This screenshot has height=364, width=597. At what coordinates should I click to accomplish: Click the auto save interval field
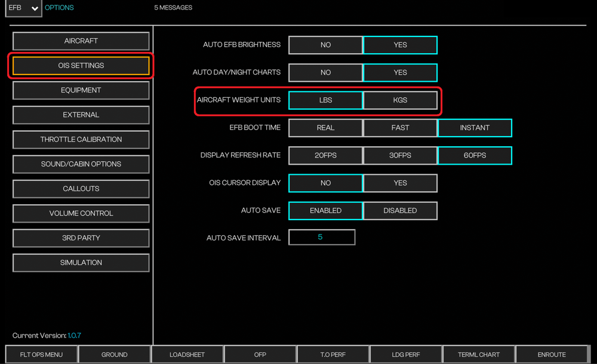pos(322,237)
